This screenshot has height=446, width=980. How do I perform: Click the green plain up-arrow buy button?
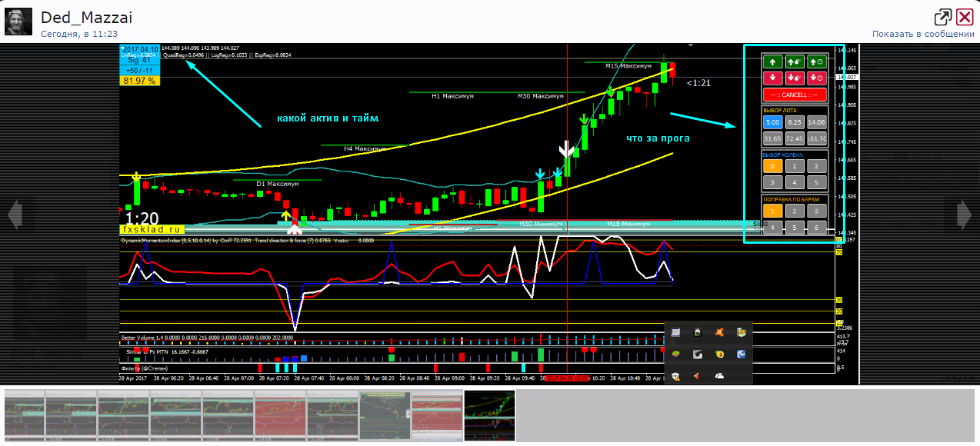tap(773, 62)
